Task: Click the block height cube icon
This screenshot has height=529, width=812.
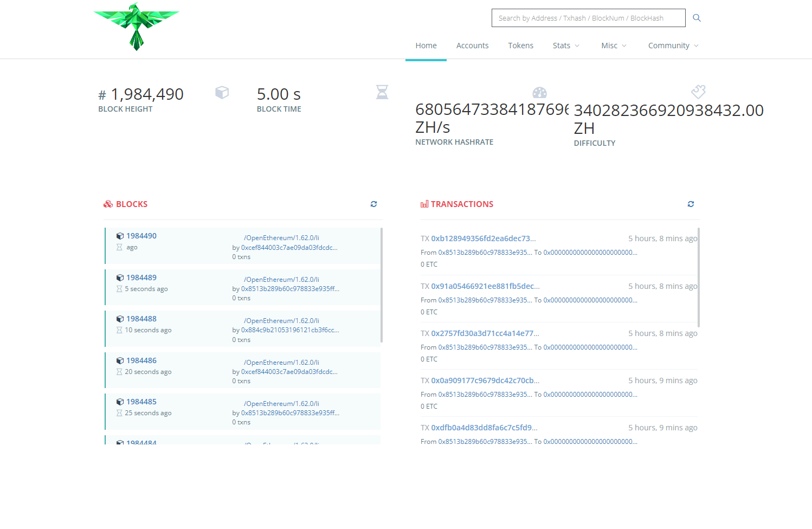Action: point(222,92)
